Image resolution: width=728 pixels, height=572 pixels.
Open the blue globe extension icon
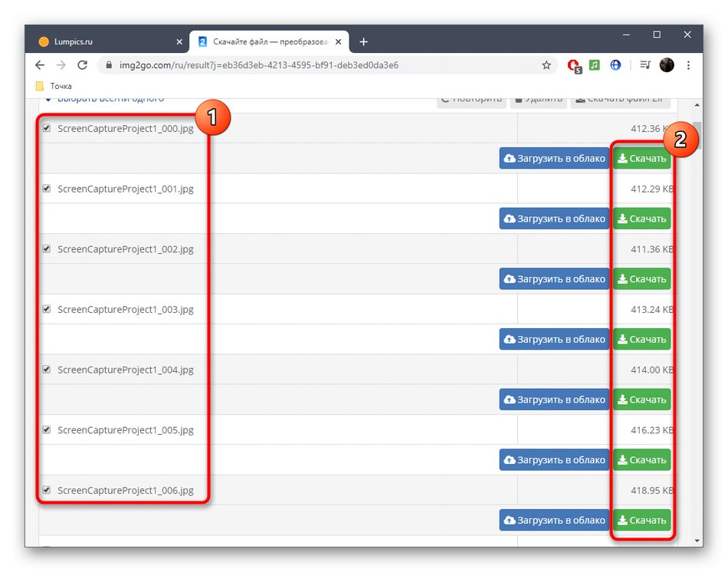tap(615, 65)
